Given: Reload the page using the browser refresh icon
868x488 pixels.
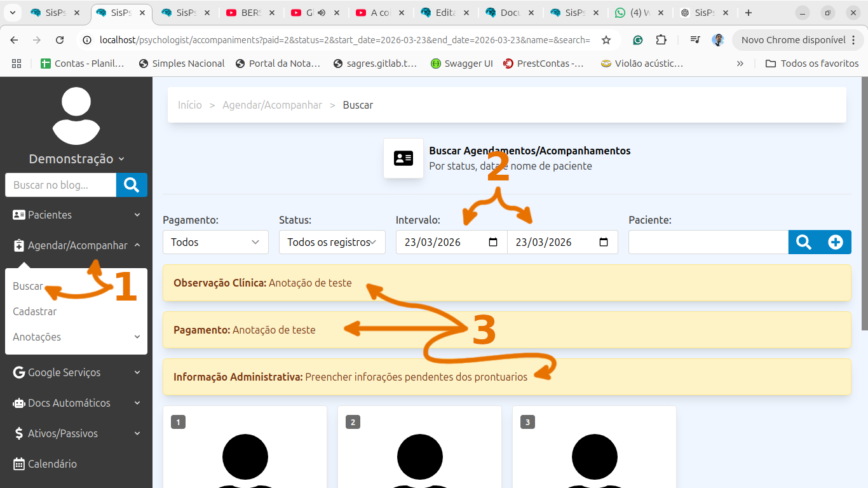Looking at the screenshot, I should (x=60, y=40).
